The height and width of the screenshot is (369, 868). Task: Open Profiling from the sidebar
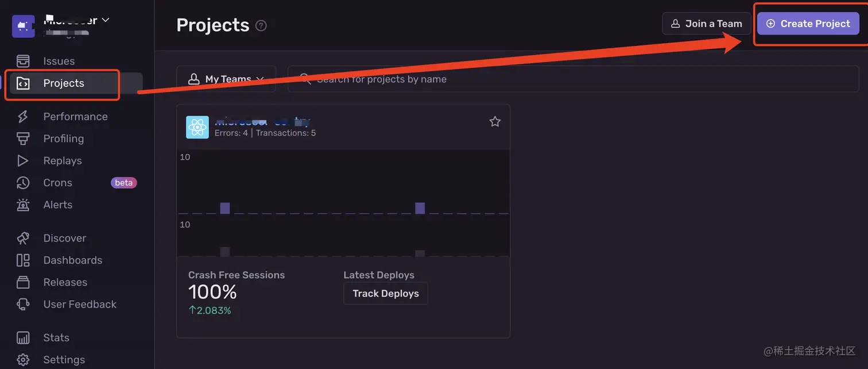point(64,139)
